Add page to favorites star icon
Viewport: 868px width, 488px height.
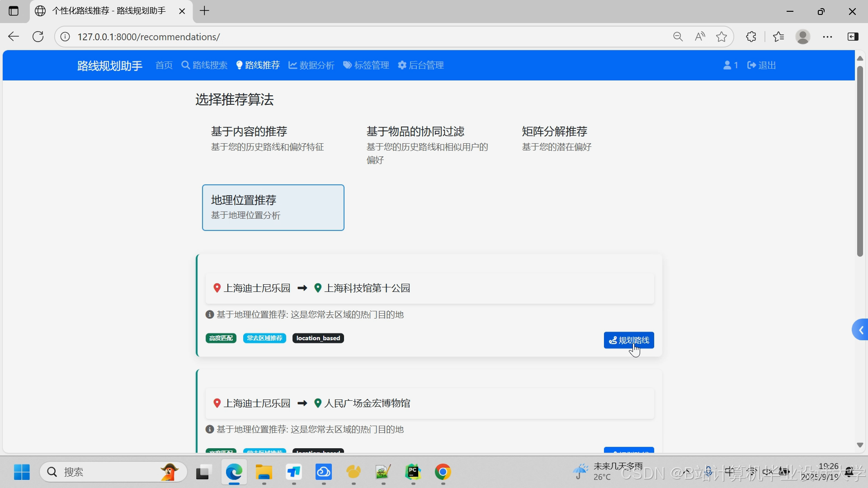pos(722,37)
